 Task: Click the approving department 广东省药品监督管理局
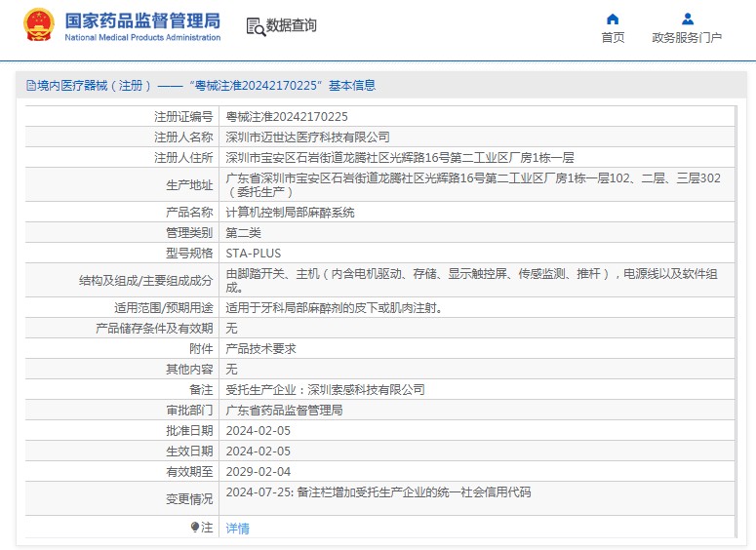click(x=284, y=410)
